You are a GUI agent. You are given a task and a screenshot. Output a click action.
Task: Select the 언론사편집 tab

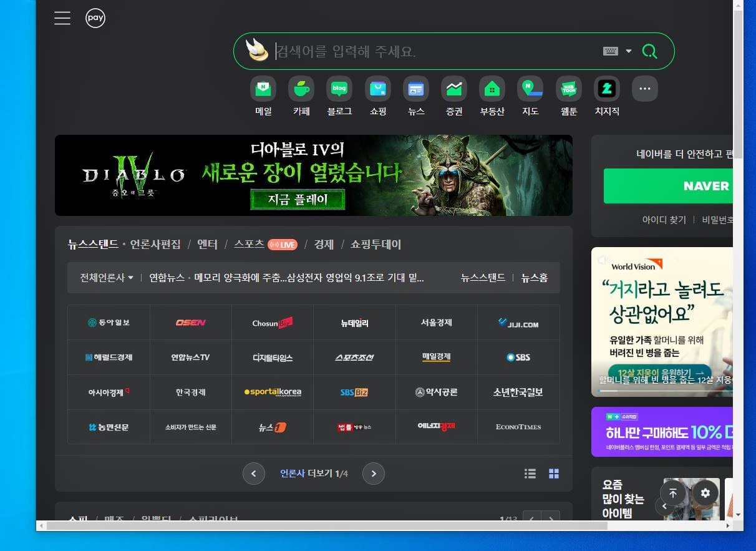155,244
